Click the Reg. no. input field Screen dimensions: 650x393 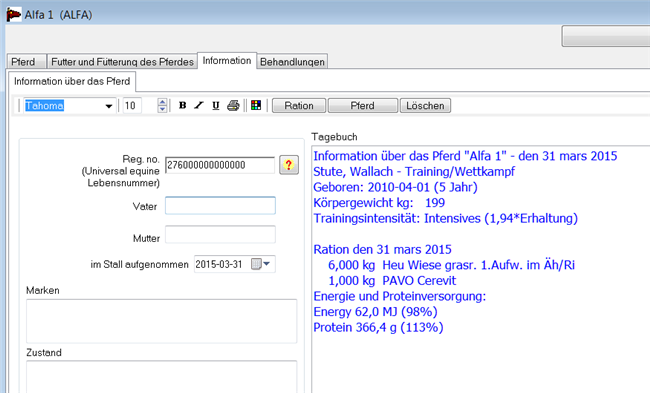coord(220,165)
